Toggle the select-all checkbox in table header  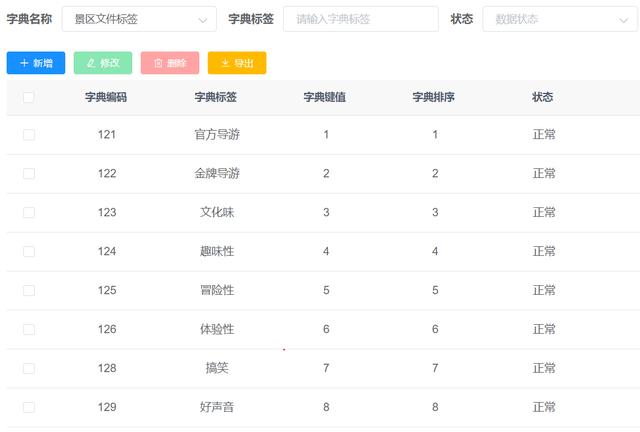click(x=29, y=97)
